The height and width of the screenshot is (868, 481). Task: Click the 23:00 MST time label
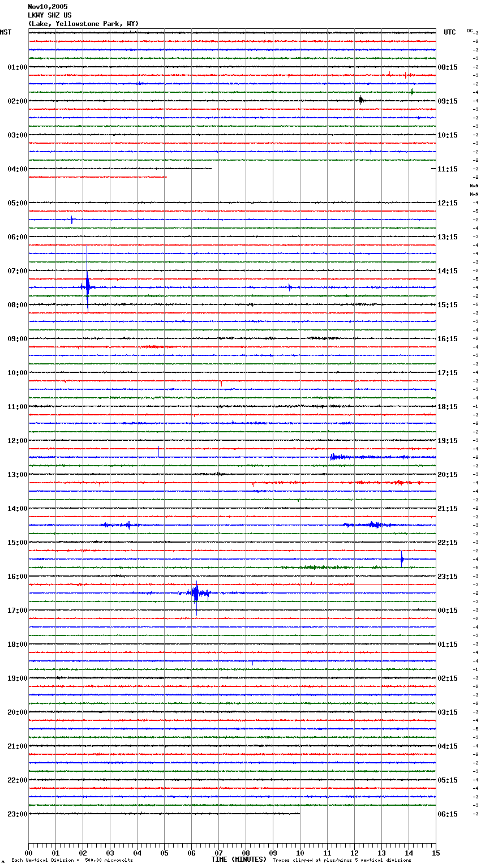click(x=17, y=814)
